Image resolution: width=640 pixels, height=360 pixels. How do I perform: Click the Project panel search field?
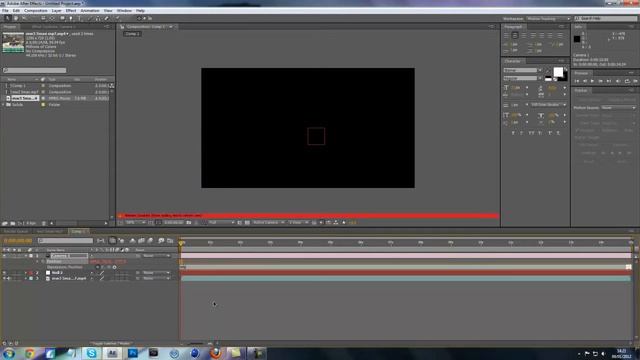[x=35, y=70]
